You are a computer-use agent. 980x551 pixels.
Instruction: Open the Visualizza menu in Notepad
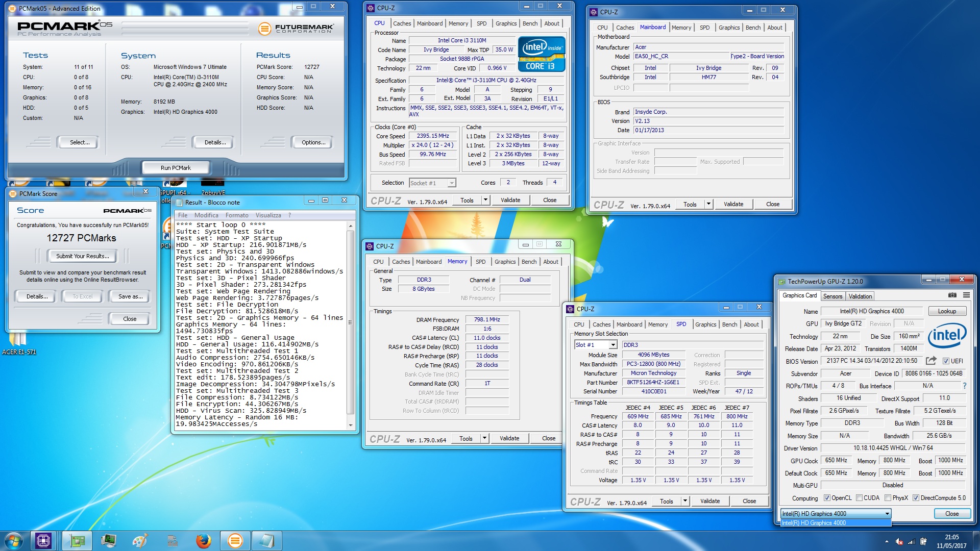point(268,215)
